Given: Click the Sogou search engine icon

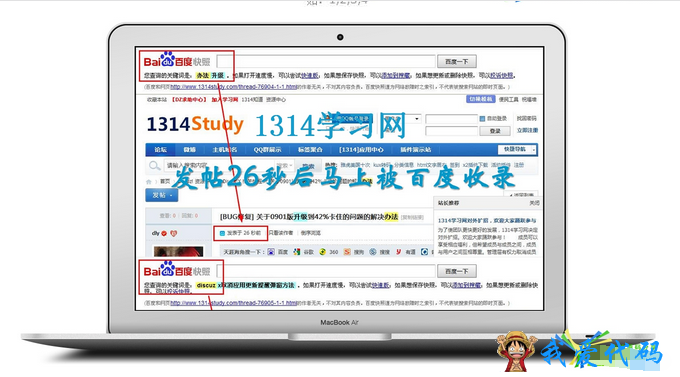Looking at the screenshot, I should [x=347, y=252].
